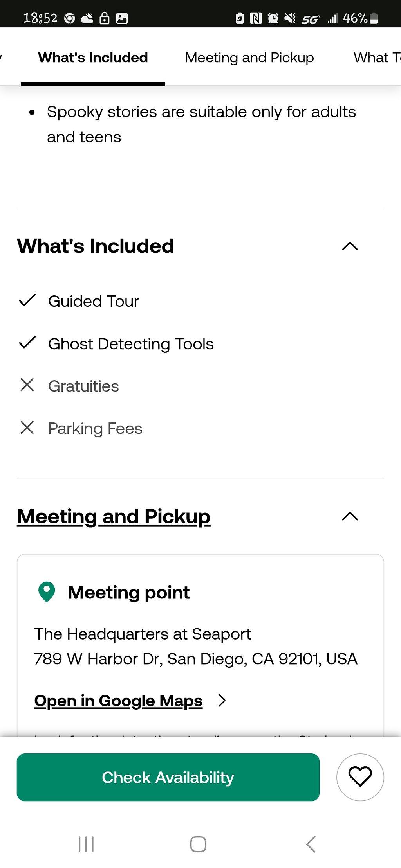Viewport: 401px width, 868px height.
Task: Tap the 789 W Harbor Dr address text
Action: pyautogui.click(x=196, y=659)
